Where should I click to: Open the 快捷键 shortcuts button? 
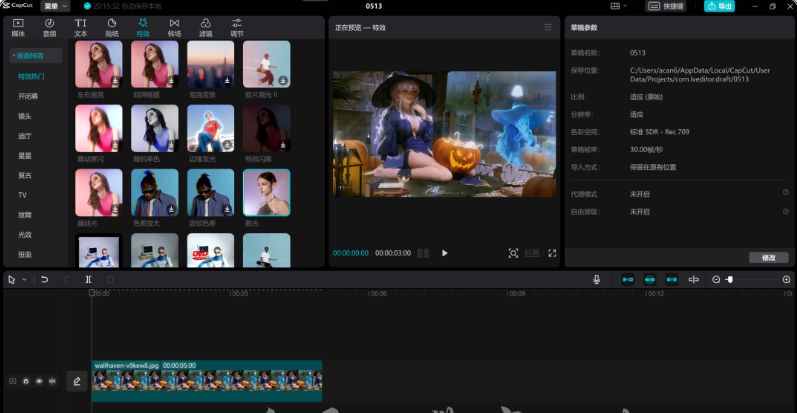click(x=666, y=6)
